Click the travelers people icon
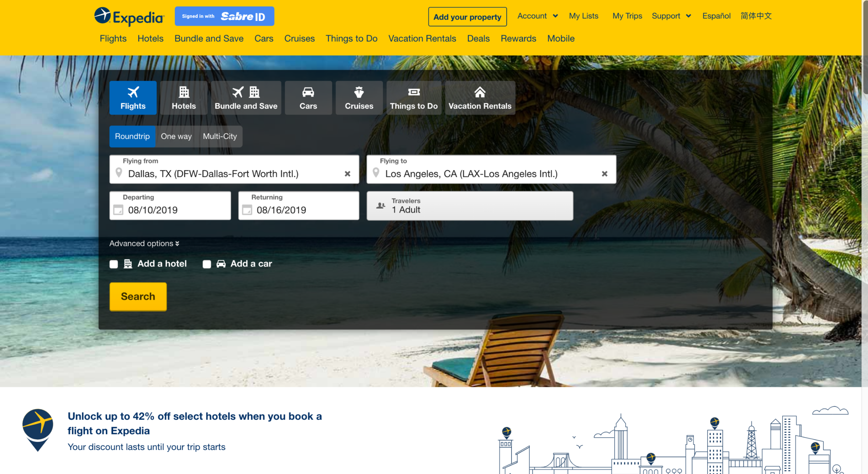 tap(381, 206)
